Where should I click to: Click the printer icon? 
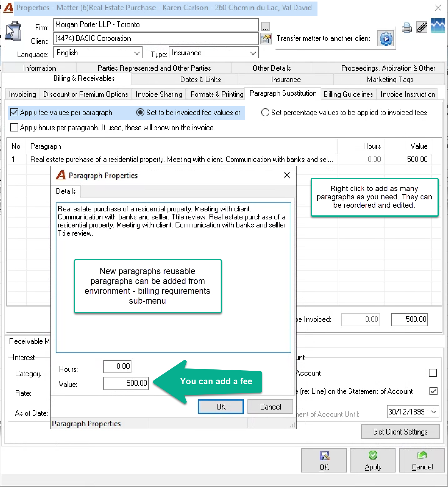[407, 28]
